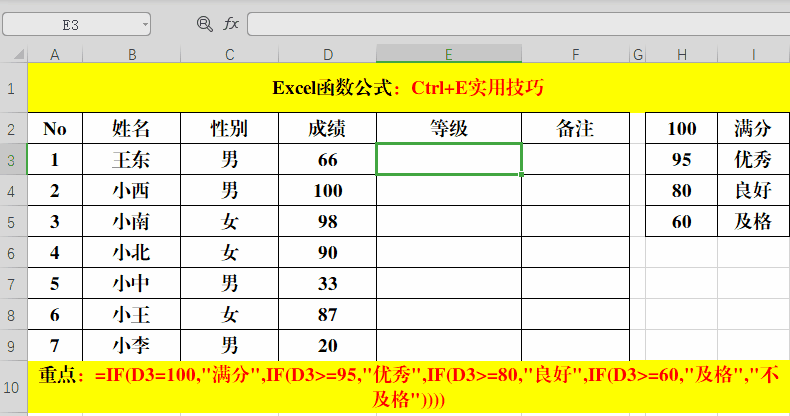Viewport: 790px width, 416px height.
Task: Click inside the formula bar input
Action: (x=518, y=24)
